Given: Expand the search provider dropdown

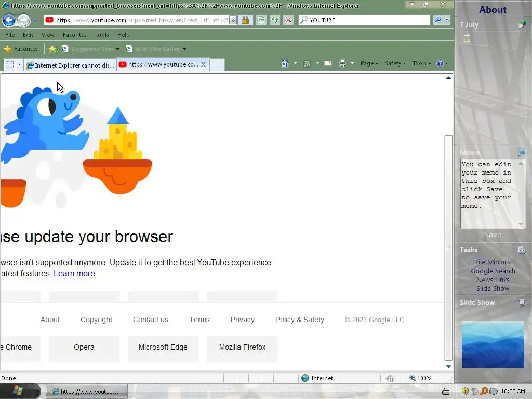Looking at the screenshot, I should [447, 20].
